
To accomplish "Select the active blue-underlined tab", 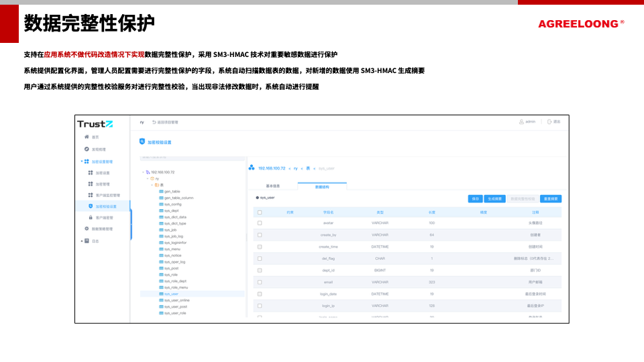I will [x=322, y=186].
